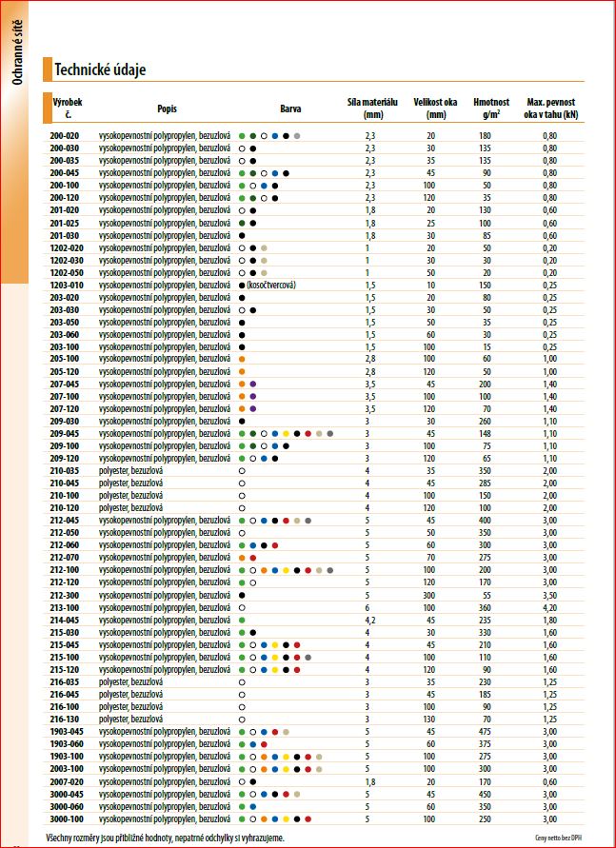Select product number 200-020
This screenshot has width=616, height=848.
pyautogui.click(x=65, y=136)
